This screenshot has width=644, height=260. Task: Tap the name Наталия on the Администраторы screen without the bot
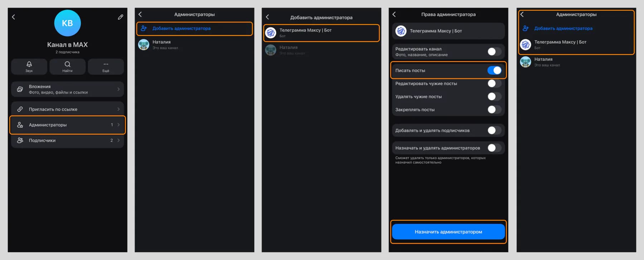point(161,42)
